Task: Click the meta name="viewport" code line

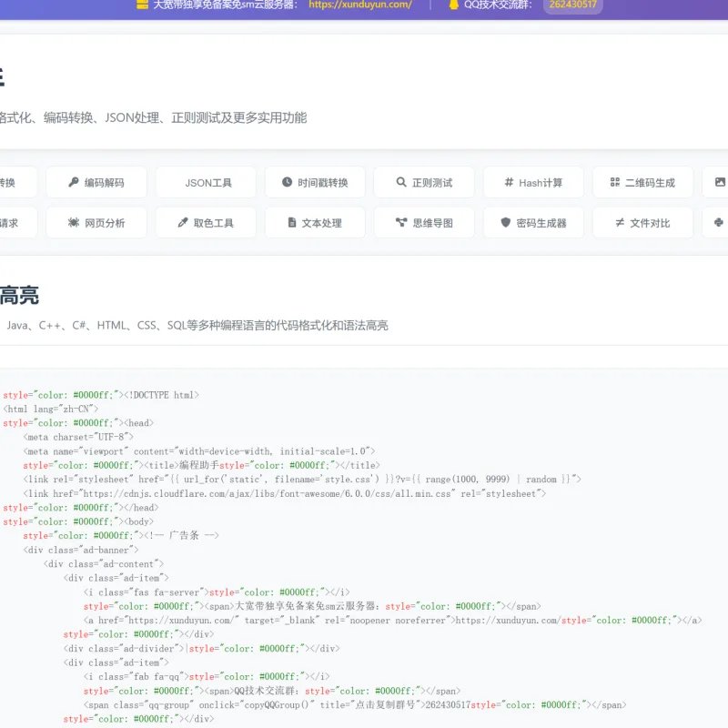Action: click(x=199, y=451)
